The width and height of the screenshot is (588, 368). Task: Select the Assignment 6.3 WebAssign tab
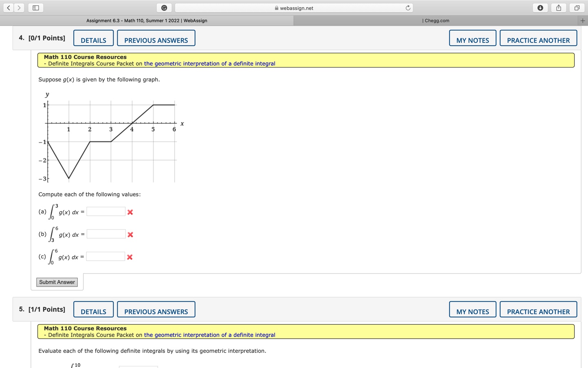(x=146, y=20)
